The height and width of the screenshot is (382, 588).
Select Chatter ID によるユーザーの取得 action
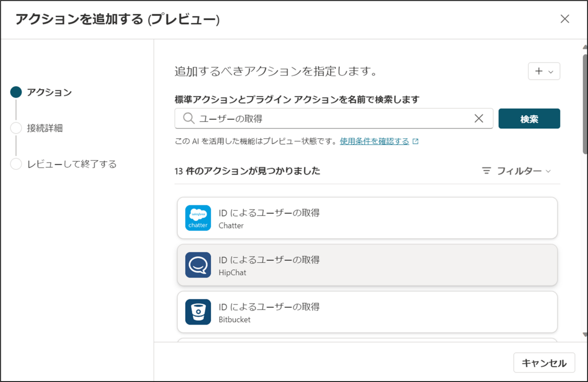click(x=367, y=218)
